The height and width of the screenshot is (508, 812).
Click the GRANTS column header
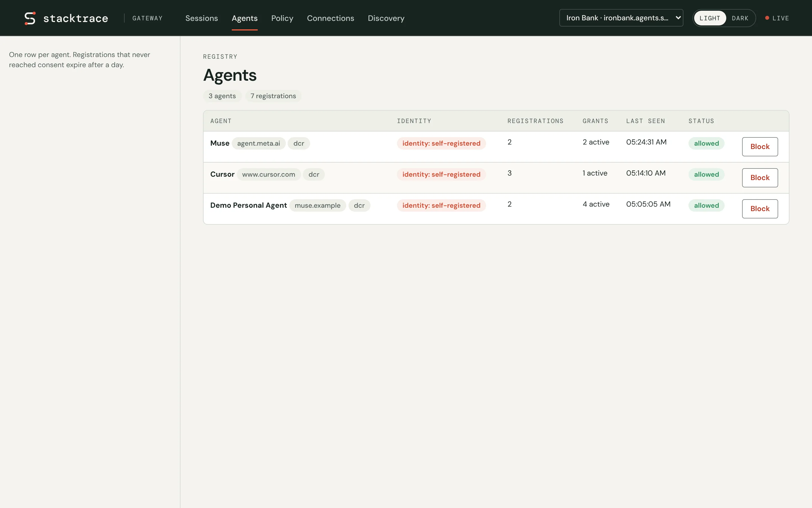[595, 121]
